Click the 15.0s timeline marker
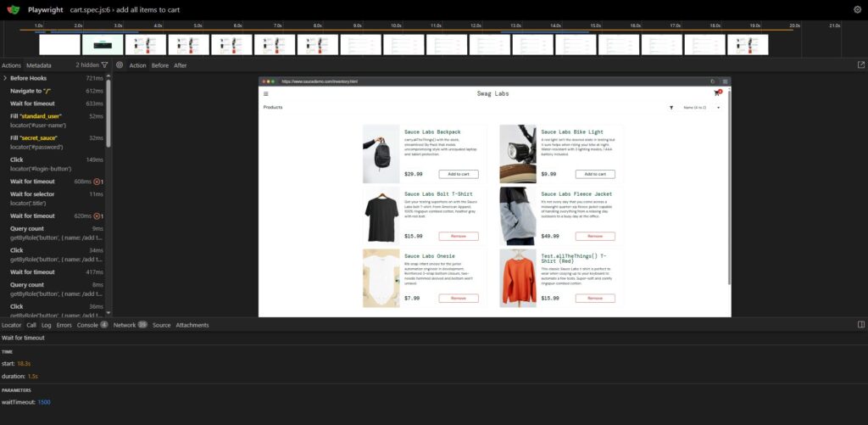 pyautogui.click(x=595, y=25)
